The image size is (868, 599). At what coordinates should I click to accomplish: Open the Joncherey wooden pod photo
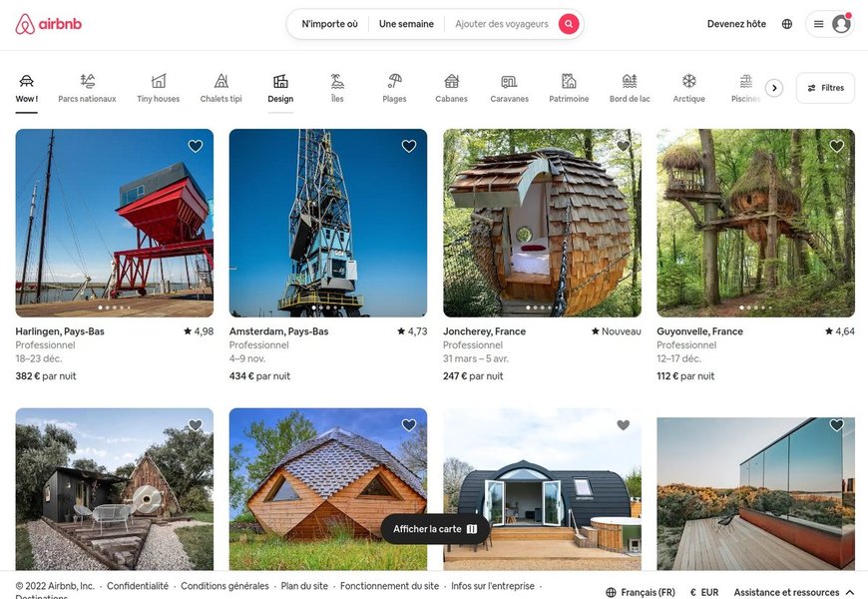(542, 223)
